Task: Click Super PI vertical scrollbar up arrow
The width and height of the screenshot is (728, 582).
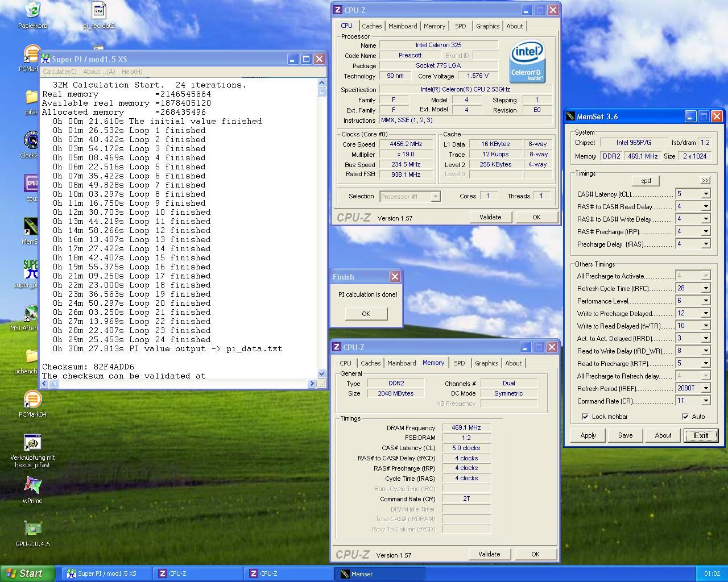Action: [322, 83]
